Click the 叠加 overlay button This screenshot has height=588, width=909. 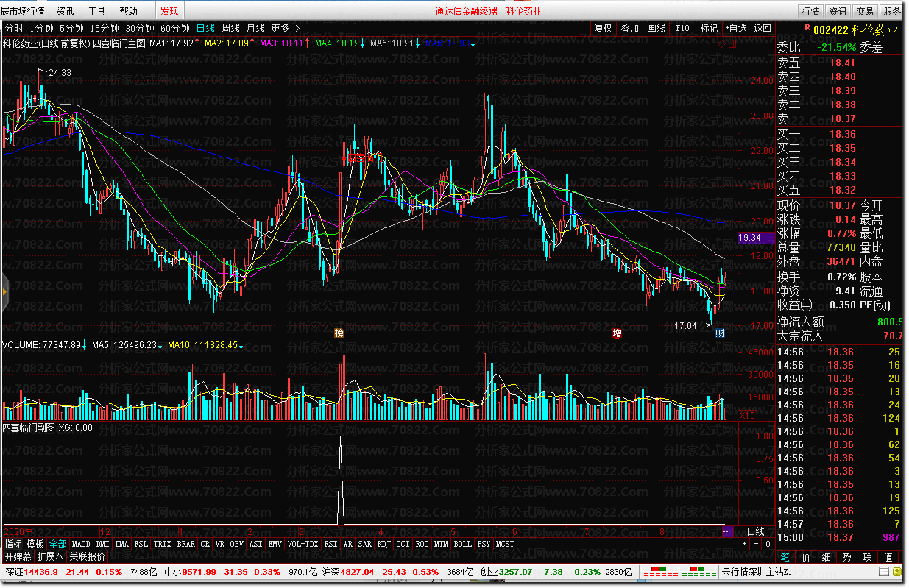pyautogui.click(x=630, y=29)
